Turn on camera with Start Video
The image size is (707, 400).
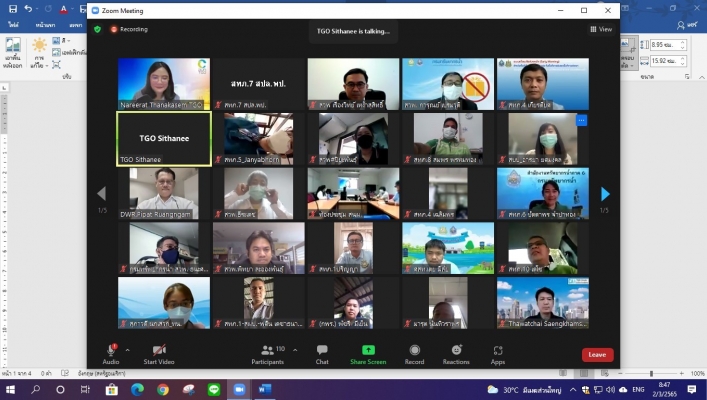tap(159, 351)
